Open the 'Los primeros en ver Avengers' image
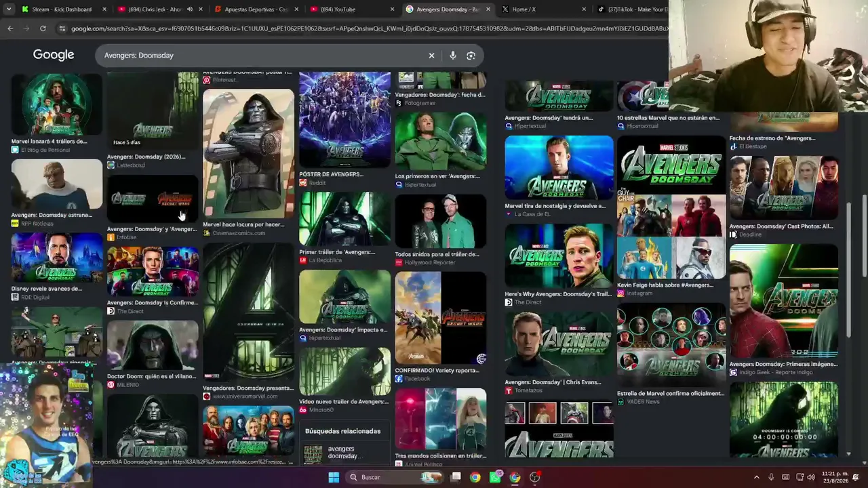Viewport: 868px width, 488px height. pos(441,141)
